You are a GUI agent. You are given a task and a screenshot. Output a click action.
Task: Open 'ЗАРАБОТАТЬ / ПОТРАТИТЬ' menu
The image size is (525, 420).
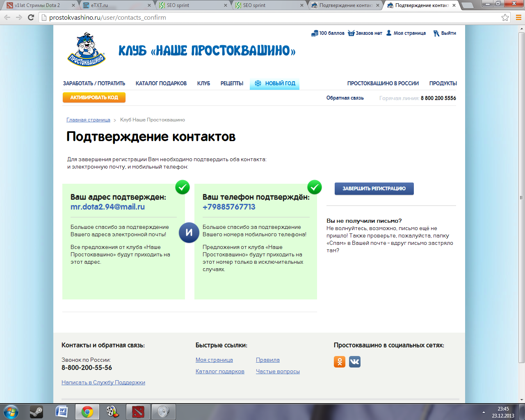(x=94, y=83)
